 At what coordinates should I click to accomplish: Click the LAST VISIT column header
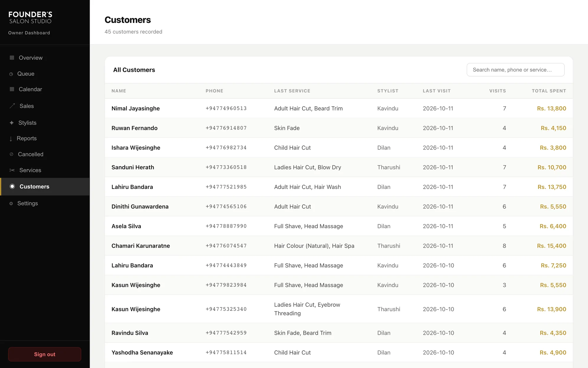(437, 91)
